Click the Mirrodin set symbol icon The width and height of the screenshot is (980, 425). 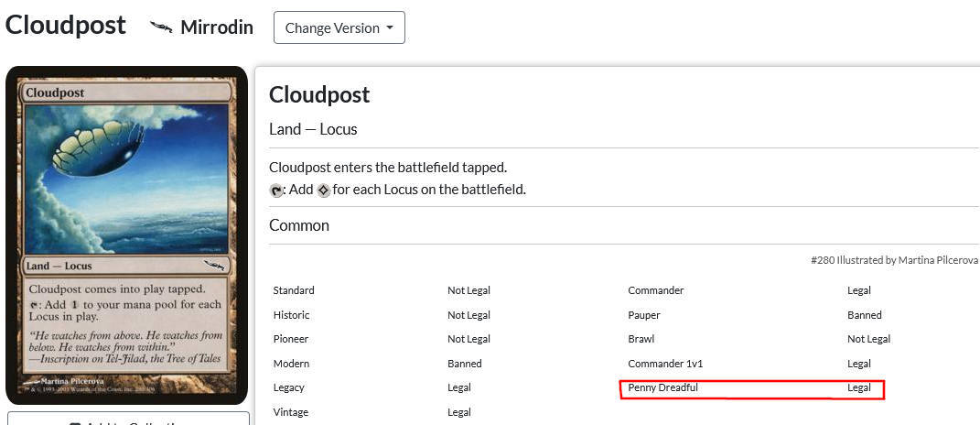161,27
